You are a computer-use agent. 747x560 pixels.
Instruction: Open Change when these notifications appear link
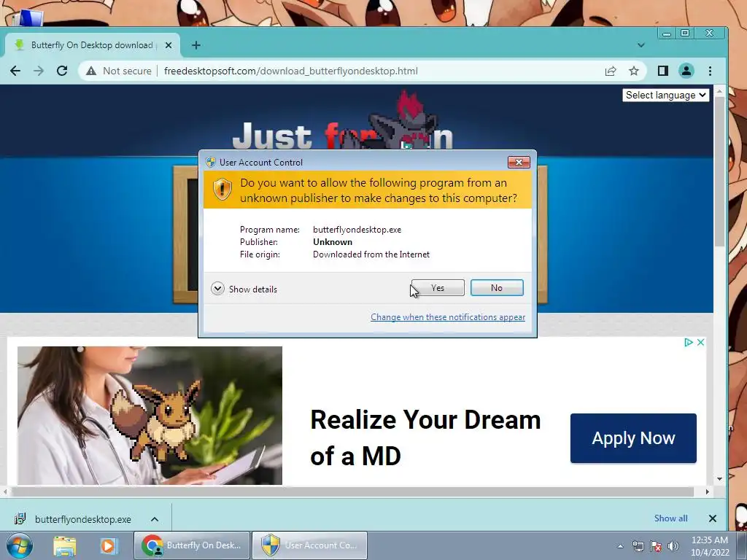click(x=448, y=317)
